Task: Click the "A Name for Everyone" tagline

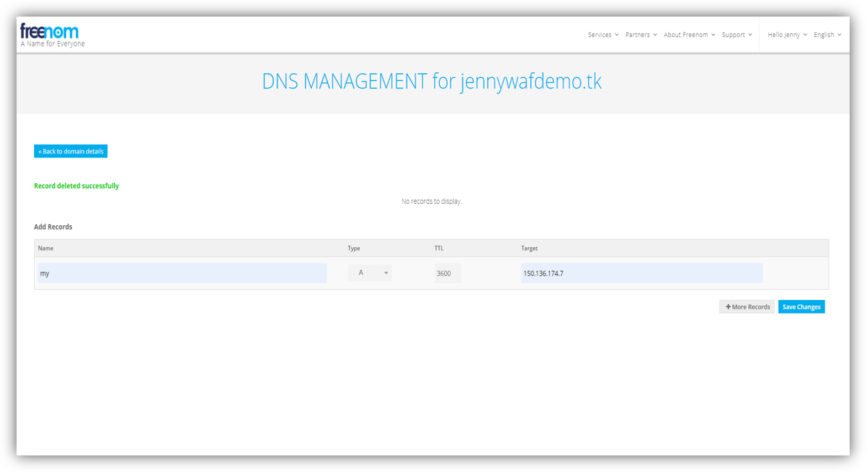Action: pos(53,44)
